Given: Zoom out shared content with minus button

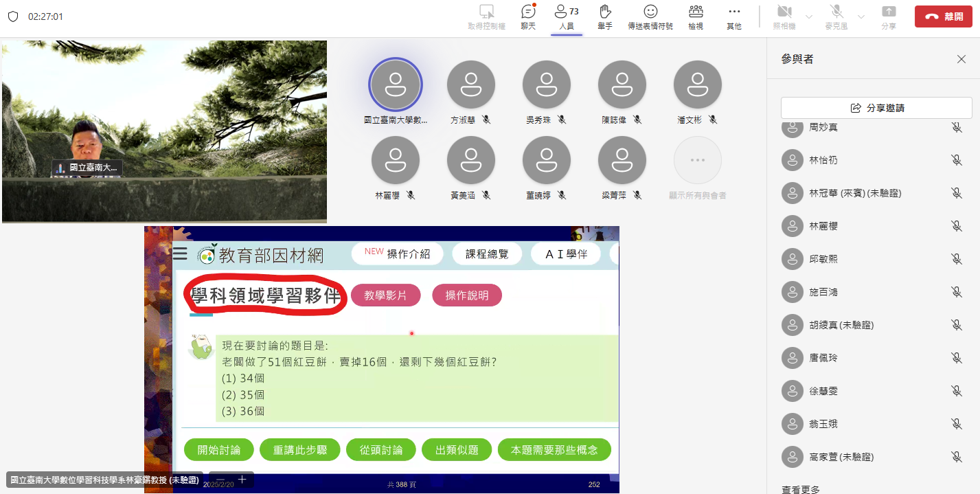Looking at the screenshot, I should coord(220,479).
